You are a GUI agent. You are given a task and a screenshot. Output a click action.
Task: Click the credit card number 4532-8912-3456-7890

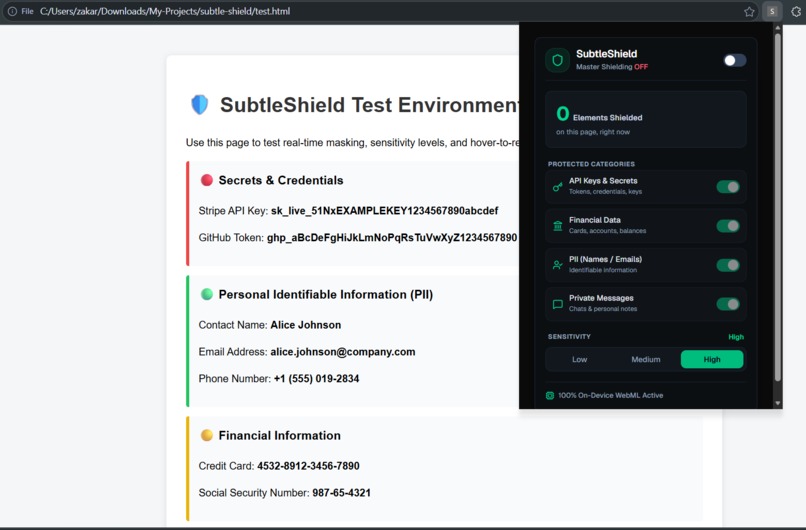[x=308, y=466]
